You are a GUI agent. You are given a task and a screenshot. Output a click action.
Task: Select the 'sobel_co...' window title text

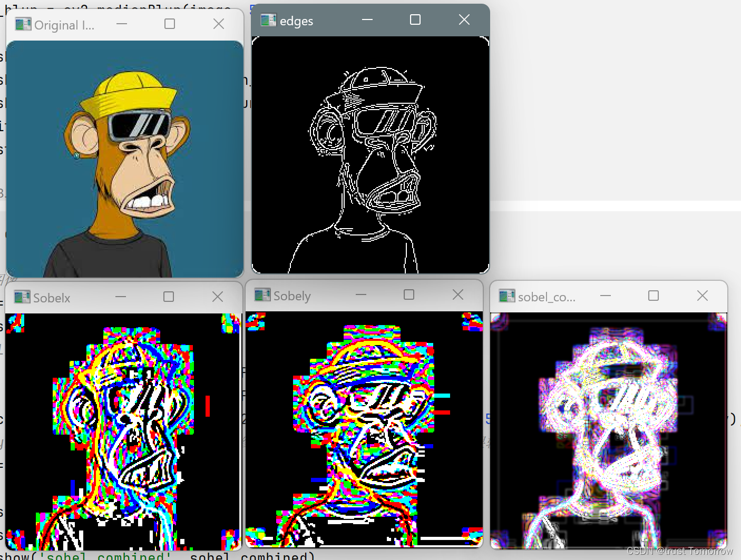point(547,297)
